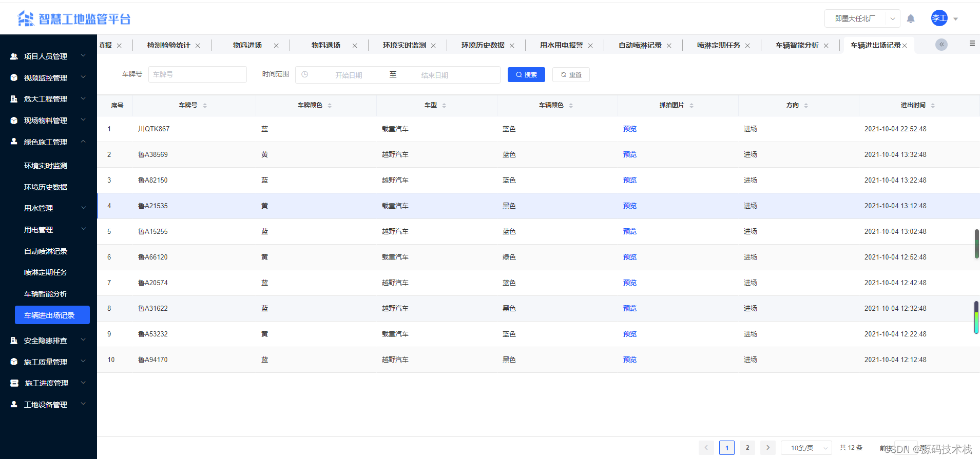Open the tab list menu icon

tap(972, 44)
